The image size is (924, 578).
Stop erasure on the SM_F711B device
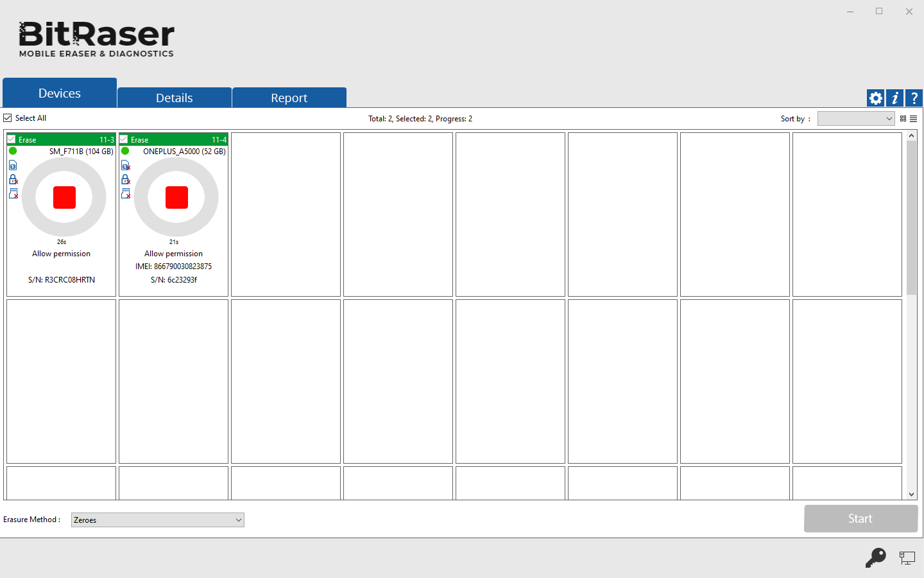[x=64, y=197]
